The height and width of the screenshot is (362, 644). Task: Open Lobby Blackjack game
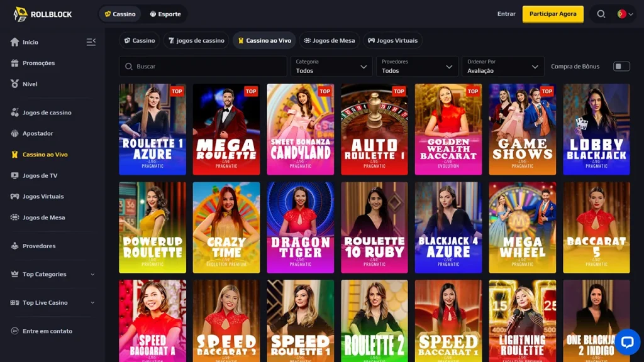596,129
